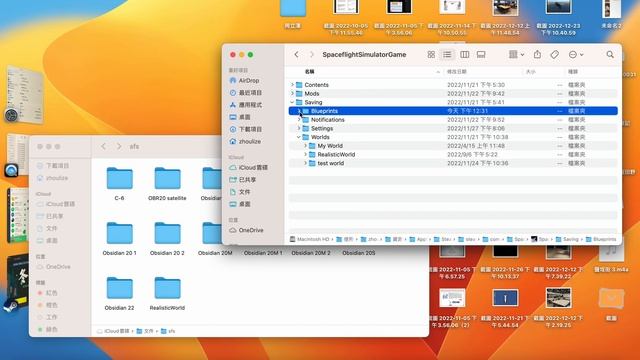Expand the My World folder

click(305, 146)
